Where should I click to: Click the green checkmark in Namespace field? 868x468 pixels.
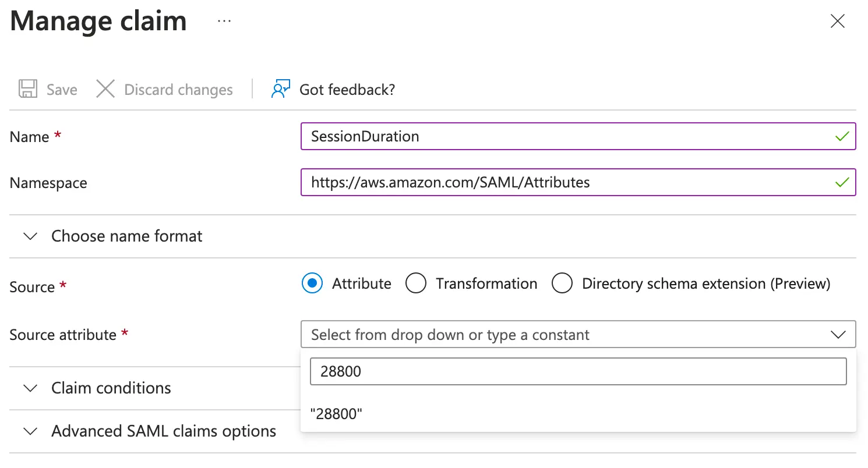(841, 183)
